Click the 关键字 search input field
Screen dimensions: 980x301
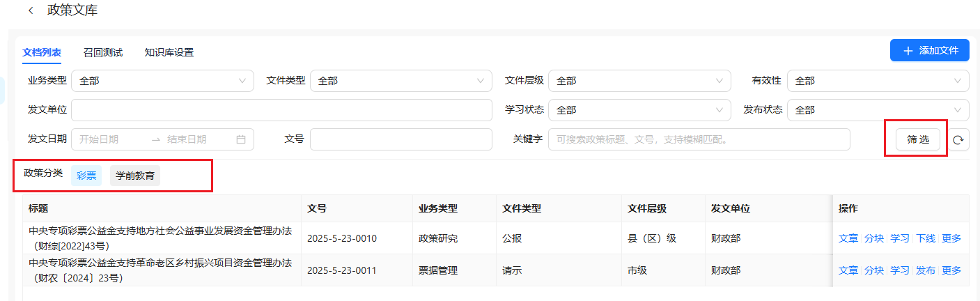699,139
